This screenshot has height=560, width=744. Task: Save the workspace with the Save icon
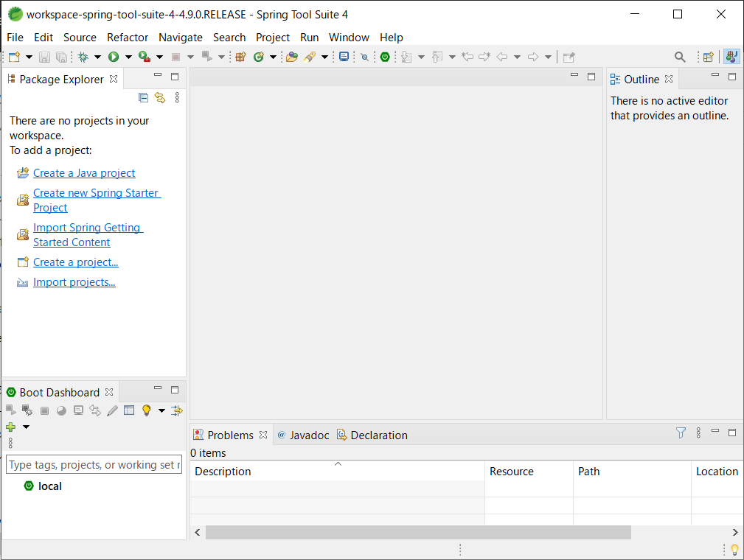44,57
